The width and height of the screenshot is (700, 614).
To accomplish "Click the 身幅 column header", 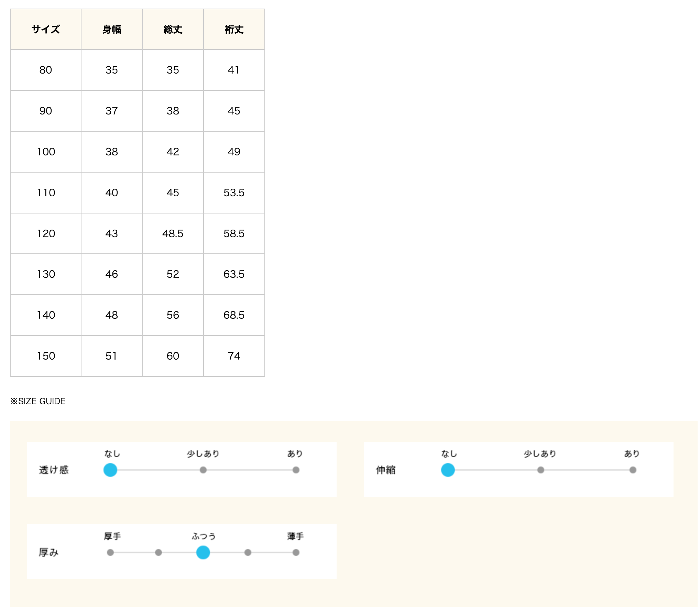I will (x=112, y=30).
